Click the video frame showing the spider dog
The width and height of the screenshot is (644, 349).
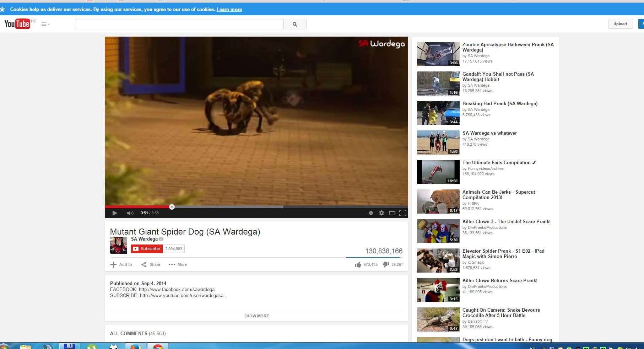tap(256, 121)
